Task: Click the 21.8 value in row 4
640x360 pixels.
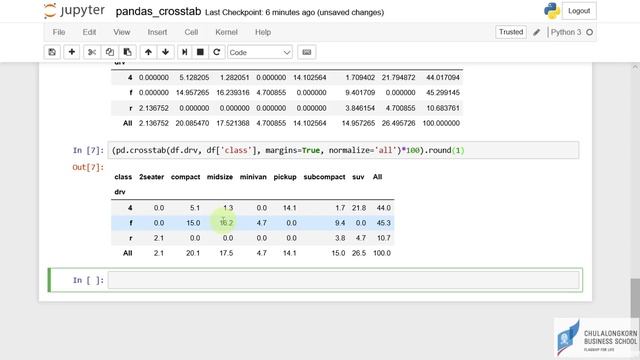Action: (x=359, y=208)
